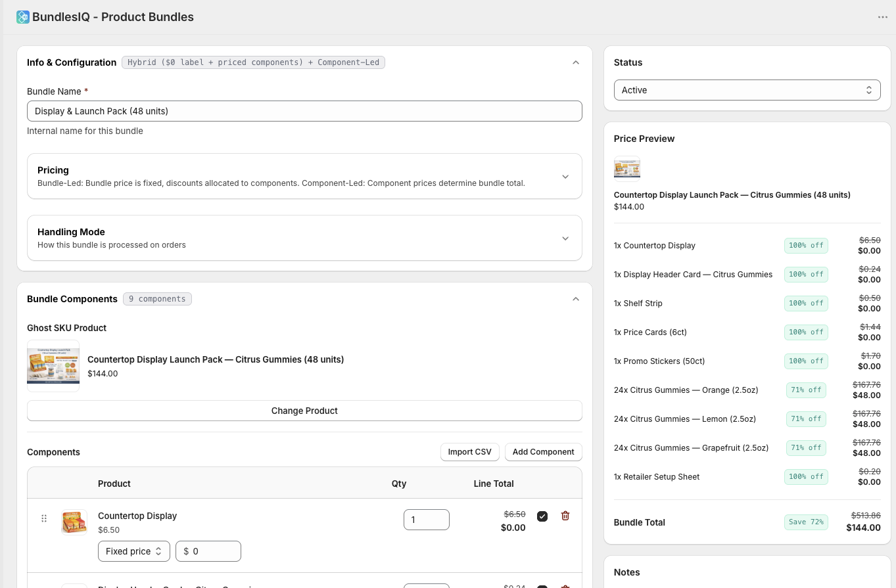Click the 1x Price Cards (6ct) preview line
Screen dimensions: 896x588
747,332
